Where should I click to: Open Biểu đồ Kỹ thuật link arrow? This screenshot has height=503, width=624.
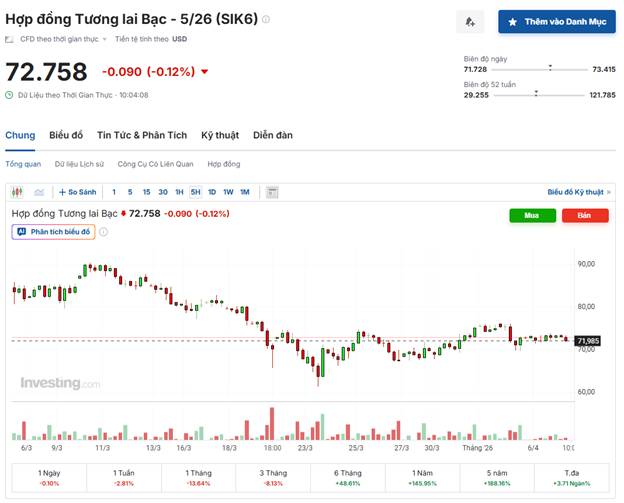(579, 191)
